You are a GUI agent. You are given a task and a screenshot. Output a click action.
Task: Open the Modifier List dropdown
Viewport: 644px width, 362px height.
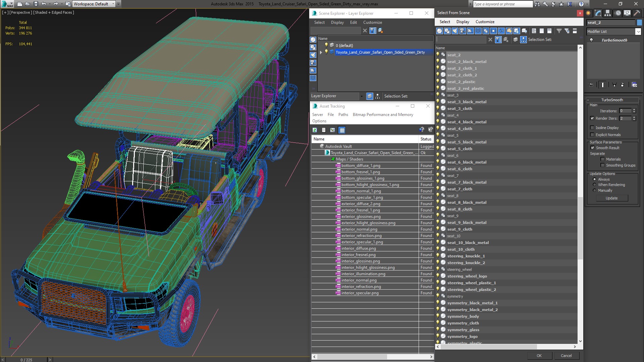coord(638,32)
